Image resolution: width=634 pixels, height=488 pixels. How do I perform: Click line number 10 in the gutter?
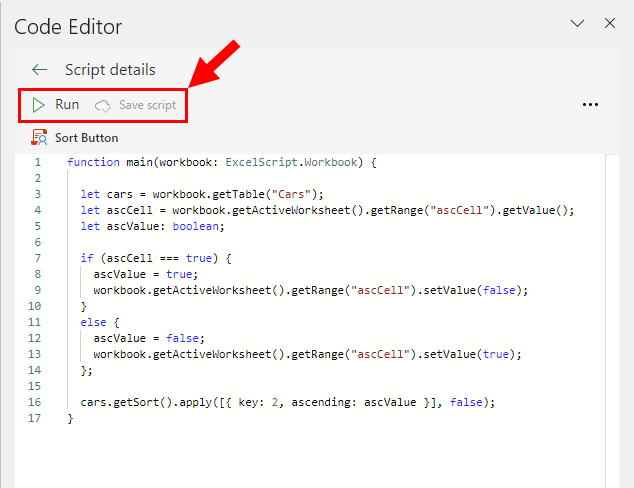click(x=35, y=306)
